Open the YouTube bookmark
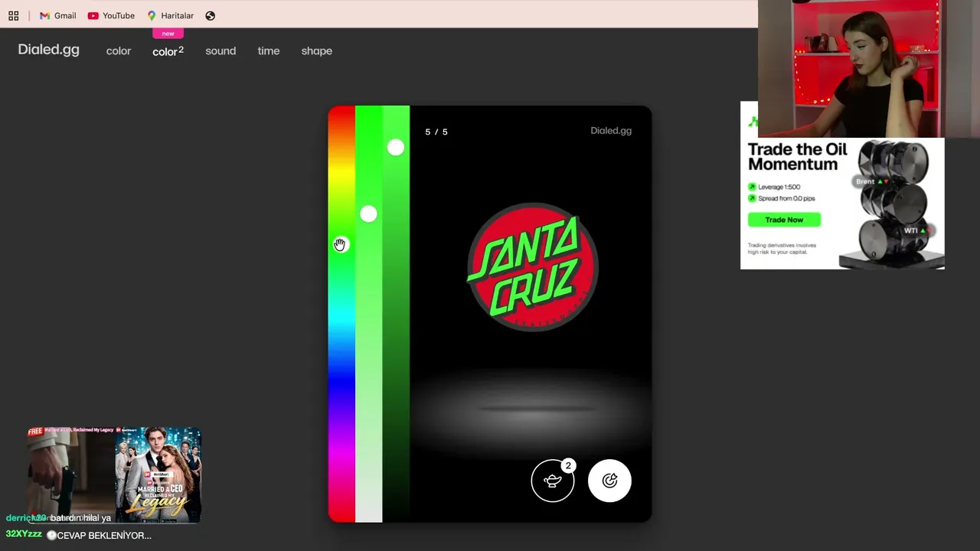 [x=111, y=15]
